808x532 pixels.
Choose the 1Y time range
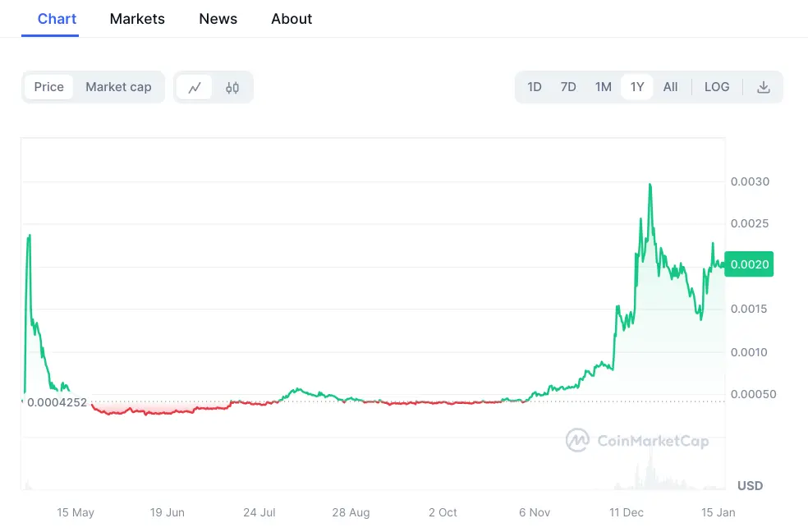click(637, 87)
